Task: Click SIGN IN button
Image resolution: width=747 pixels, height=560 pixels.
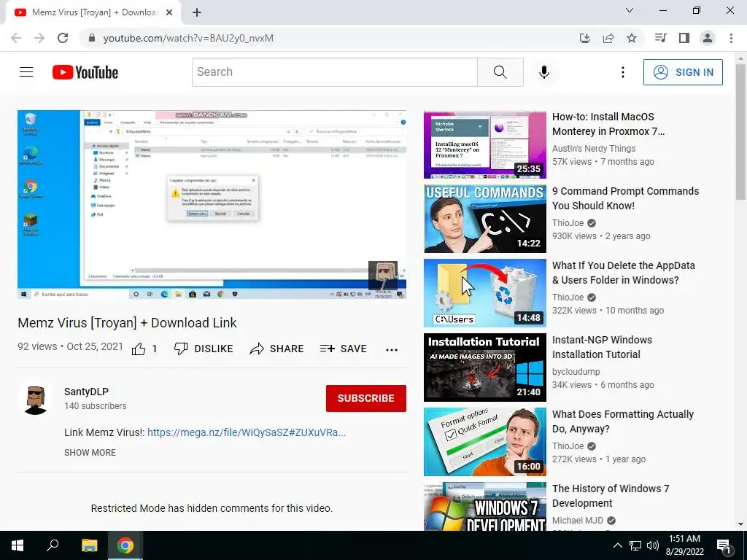Action: (683, 72)
